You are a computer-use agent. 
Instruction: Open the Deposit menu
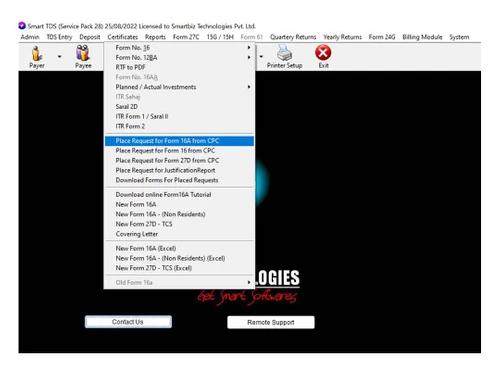90,37
